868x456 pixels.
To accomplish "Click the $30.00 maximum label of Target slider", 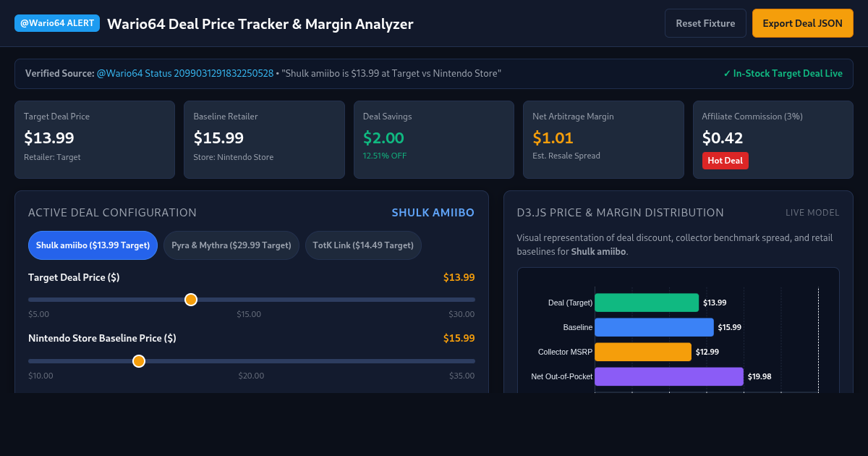I will pos(461,314).
